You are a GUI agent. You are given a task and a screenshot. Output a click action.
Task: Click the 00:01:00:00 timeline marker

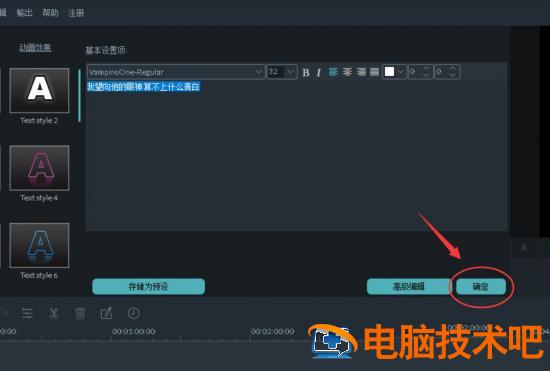[x=134, y=331]
